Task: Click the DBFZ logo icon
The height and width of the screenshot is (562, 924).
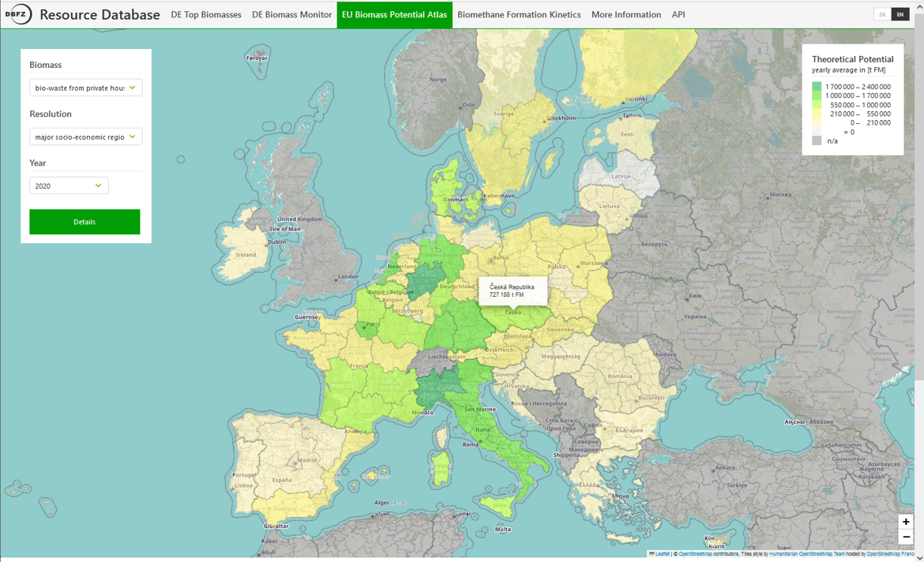Action: pos(18,14)
